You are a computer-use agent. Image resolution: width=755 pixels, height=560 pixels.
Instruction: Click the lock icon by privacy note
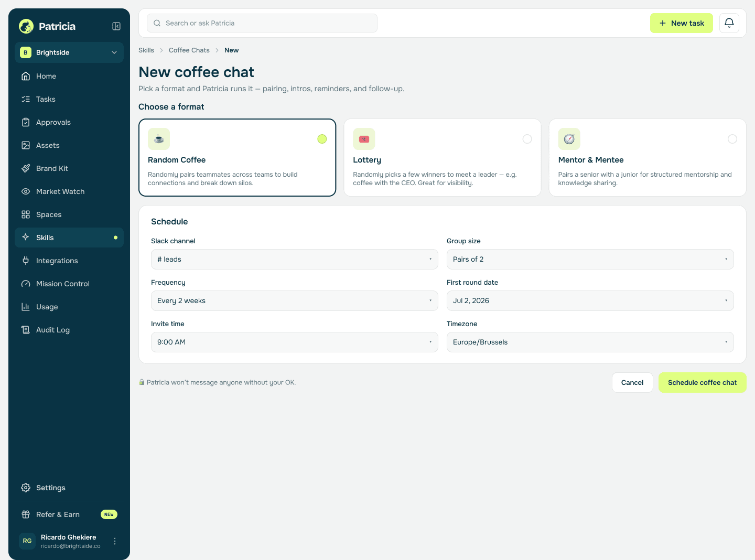[x=142, y=382]
